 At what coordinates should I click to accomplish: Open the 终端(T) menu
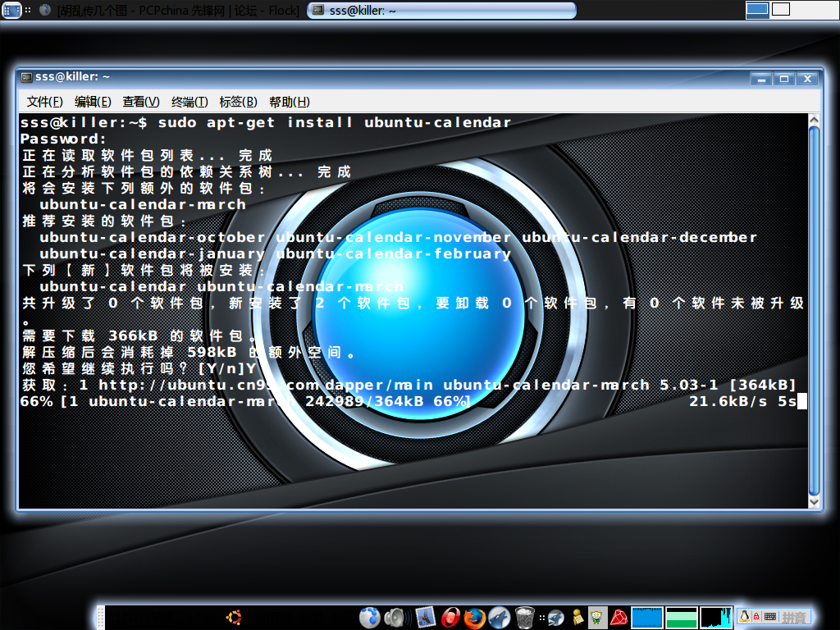[x=189, y=102]
